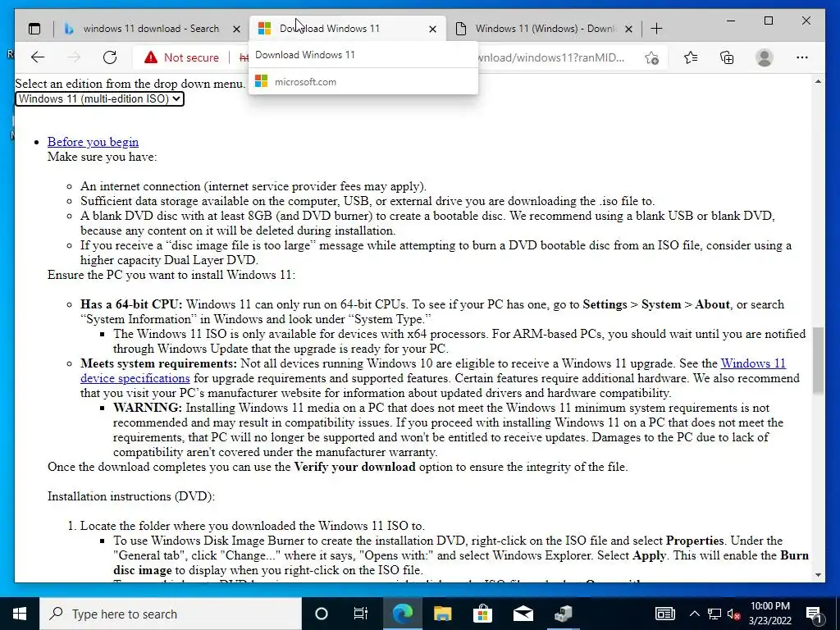Open File Explorer from taskbar

pyautogui.click(x=442, y=614)
